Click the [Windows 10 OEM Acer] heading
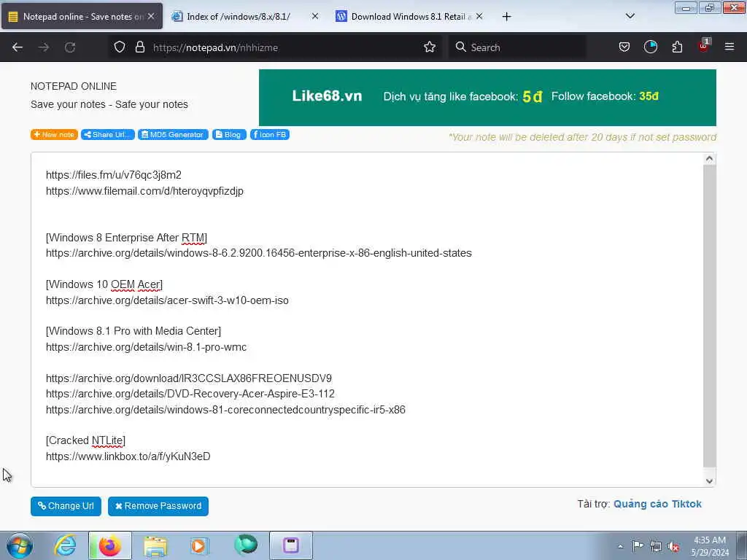This screenshot has height=560, width=747. click(104, 284)
